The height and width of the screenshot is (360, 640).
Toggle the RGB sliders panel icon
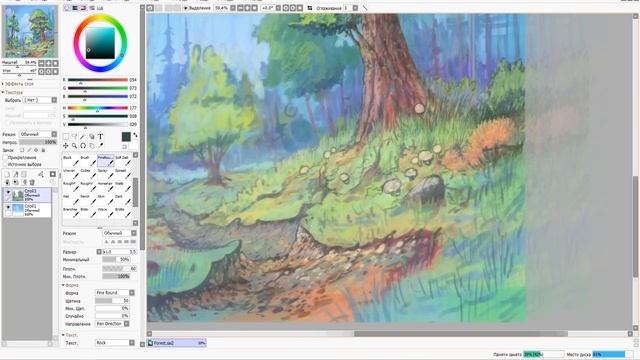pos(75,8)
